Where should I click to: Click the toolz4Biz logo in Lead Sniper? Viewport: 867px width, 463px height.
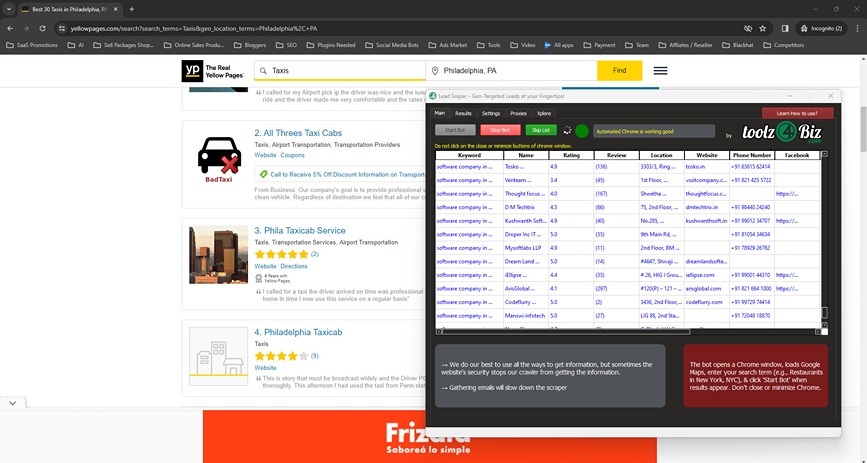pos(781,133)
